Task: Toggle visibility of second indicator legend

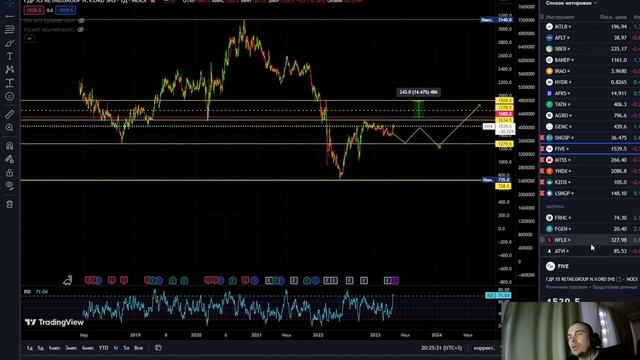Action: tap(81, 29)
